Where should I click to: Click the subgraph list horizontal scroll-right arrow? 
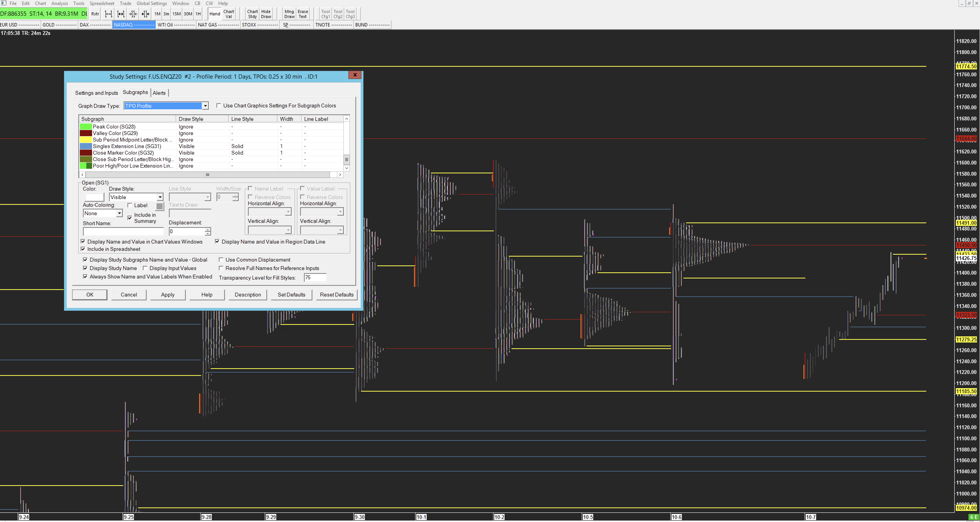[340, 175]
